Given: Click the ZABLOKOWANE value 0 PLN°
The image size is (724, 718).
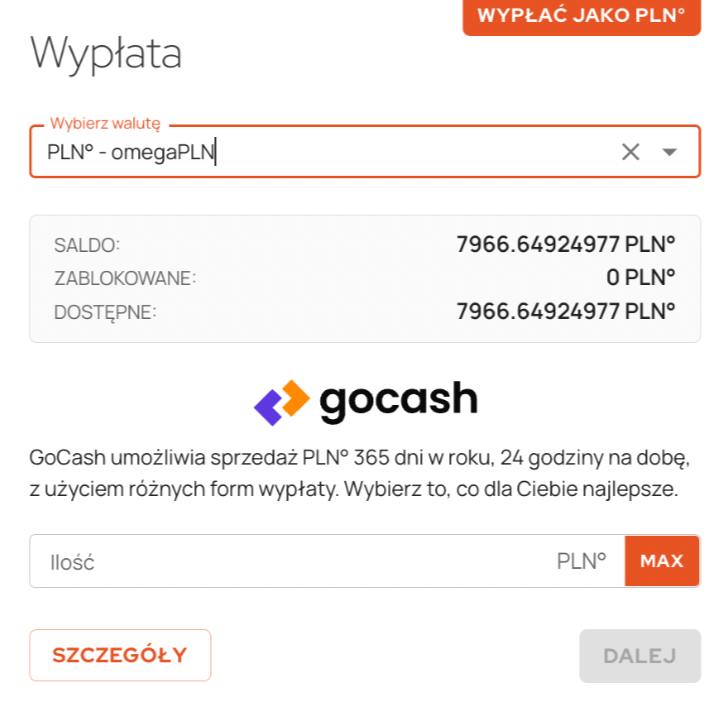Looking at the screenshot, I should (x=640, y=278).
